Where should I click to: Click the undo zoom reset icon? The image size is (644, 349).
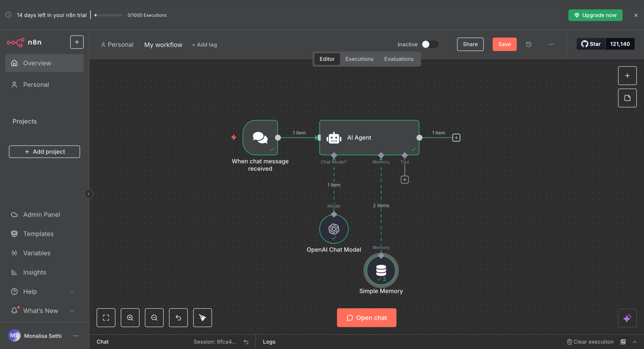pos(178,317)
